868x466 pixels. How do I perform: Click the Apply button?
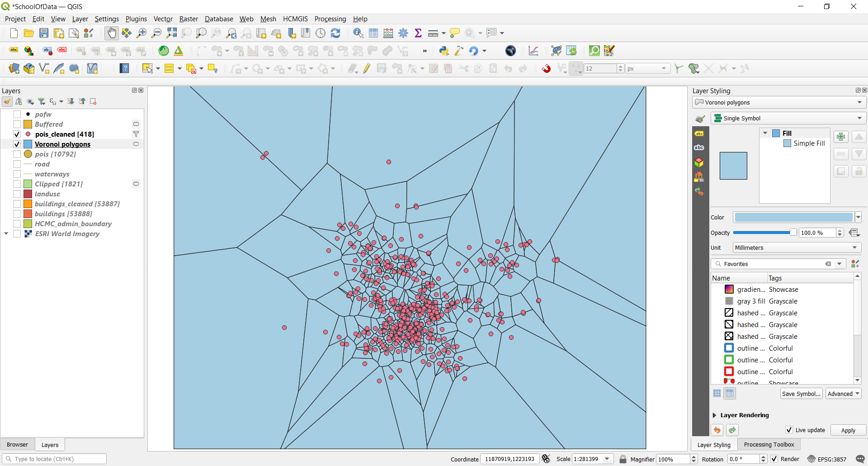[x=848, y=430]
